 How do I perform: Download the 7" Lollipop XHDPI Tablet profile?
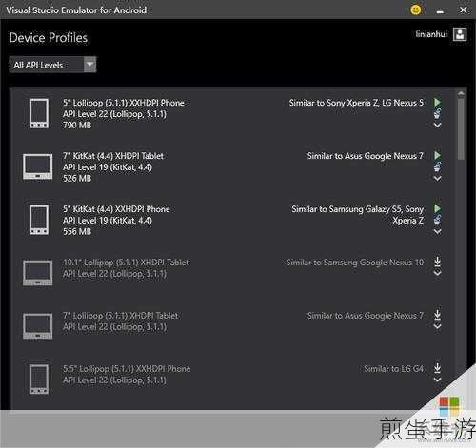coord(437,315)
